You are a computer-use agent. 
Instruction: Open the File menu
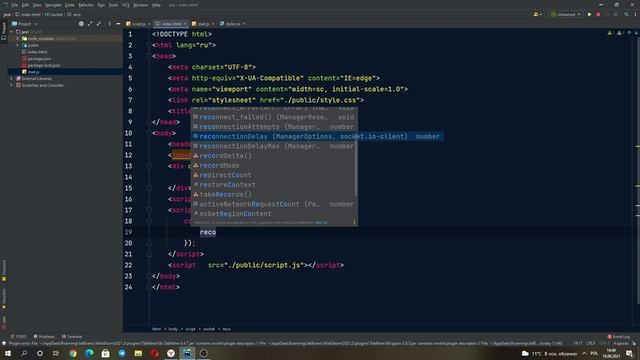[x=15, y=5]
